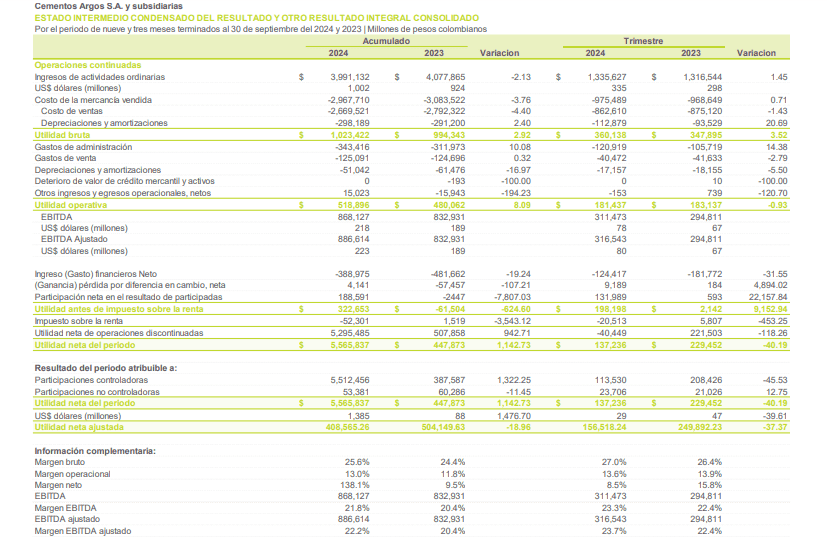Click the adjusted net value '408,565.26'
The image size is (827, 549).
pyautogui.click(x=348, y=427)
